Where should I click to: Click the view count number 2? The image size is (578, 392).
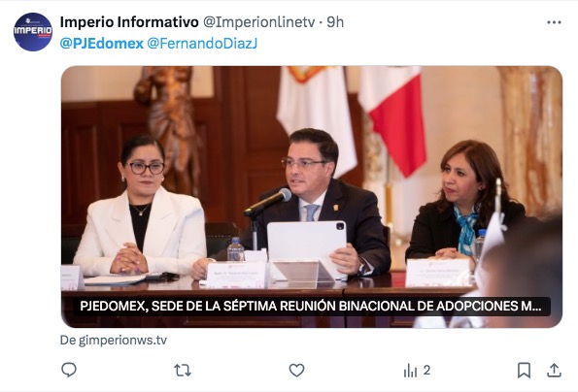[x=426, y=370]
